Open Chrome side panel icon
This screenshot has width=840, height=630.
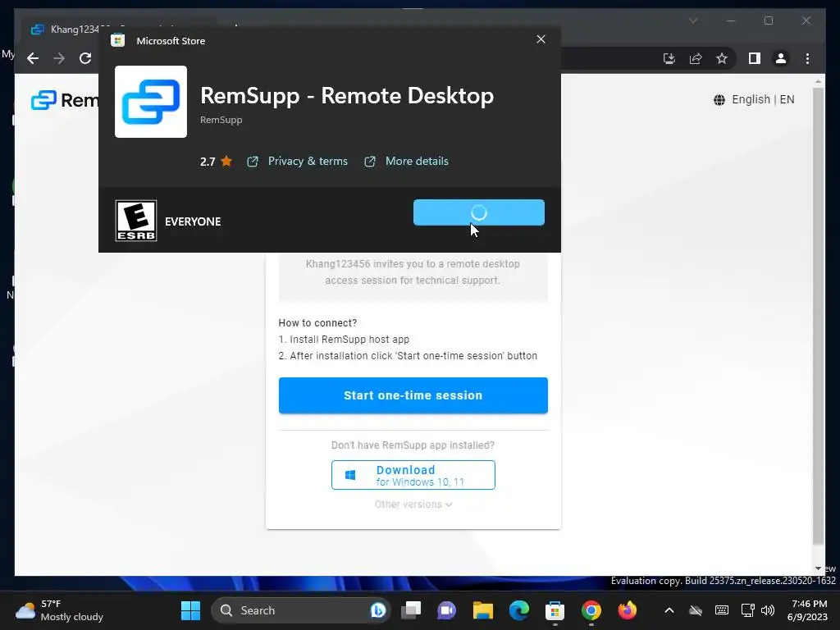pyautogui.click(x=755, y=58)
